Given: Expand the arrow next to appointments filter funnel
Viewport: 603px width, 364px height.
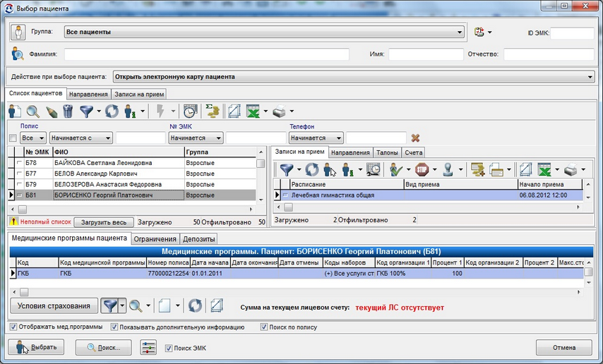Looking at the screenshot, I should [299, 169].
